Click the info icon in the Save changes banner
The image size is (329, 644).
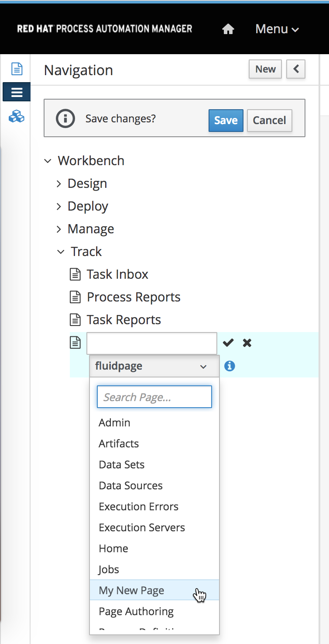click(x=65, y=118)
